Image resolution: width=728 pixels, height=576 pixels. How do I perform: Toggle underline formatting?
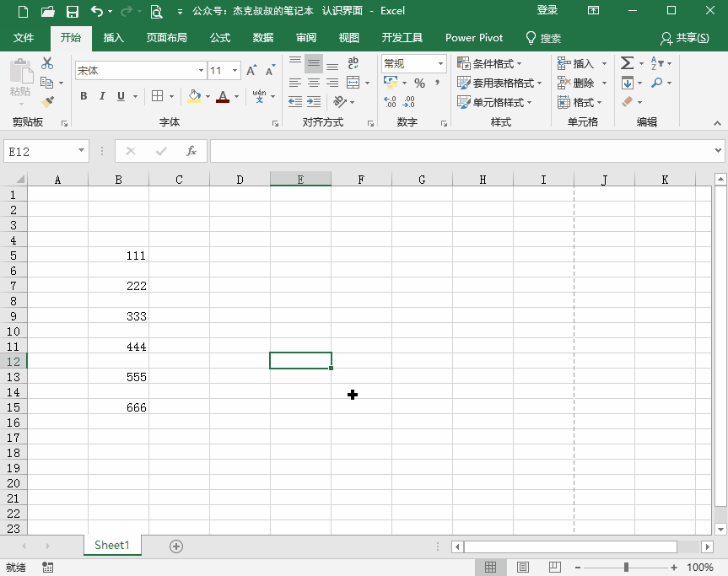119,96
